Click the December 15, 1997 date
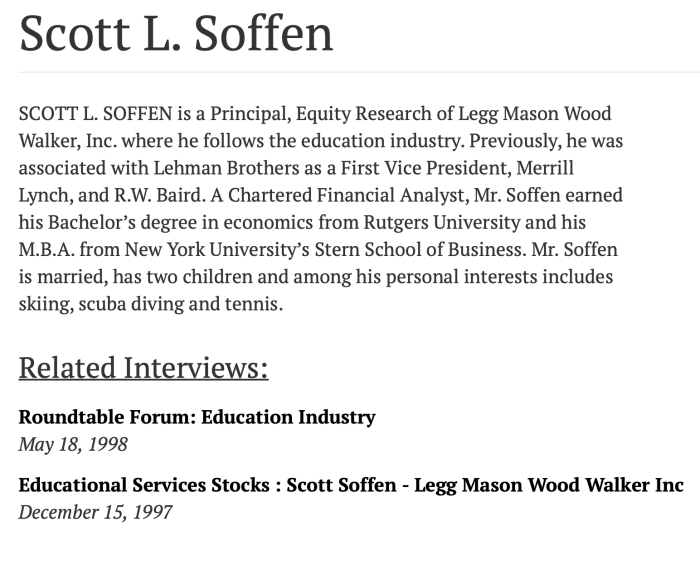700x579 pixels. pyautogui.click(x=95, y=512)
